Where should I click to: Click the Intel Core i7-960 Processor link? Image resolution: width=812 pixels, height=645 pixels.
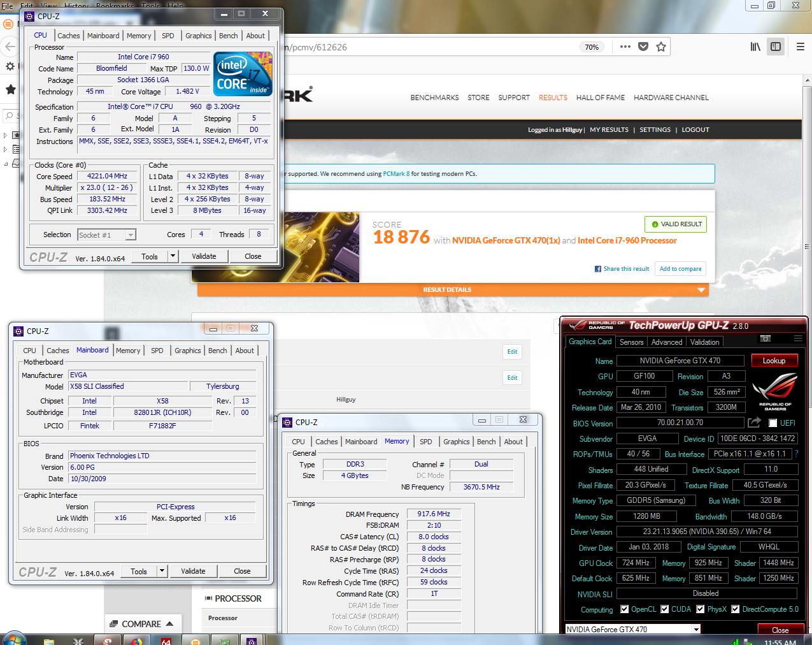pos(627,241)
